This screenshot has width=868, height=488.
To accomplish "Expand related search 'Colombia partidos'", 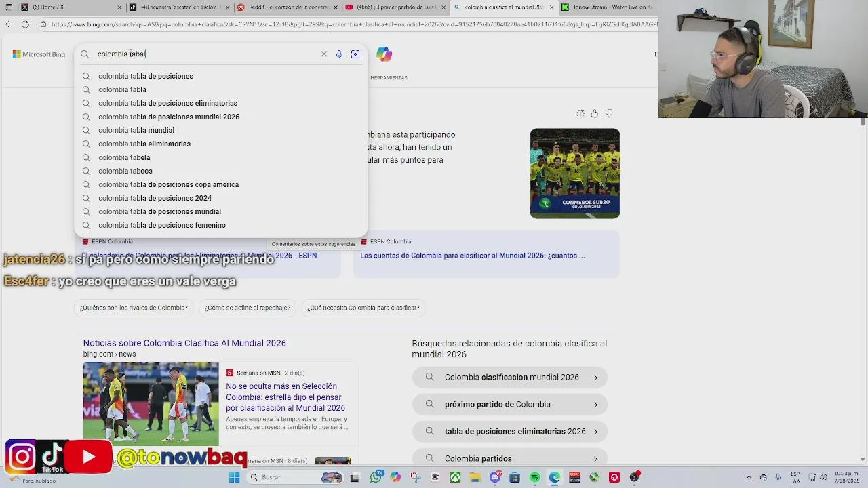I will point(509,459).
